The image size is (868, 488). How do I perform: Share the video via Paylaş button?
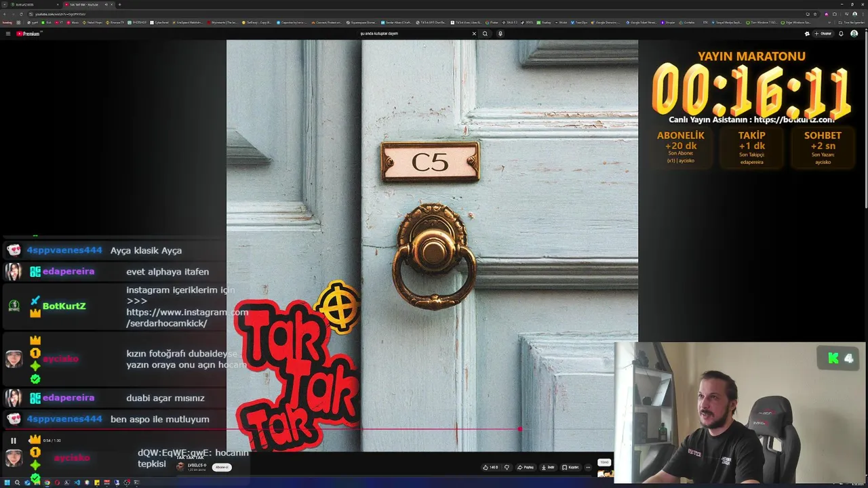[526, 467]
